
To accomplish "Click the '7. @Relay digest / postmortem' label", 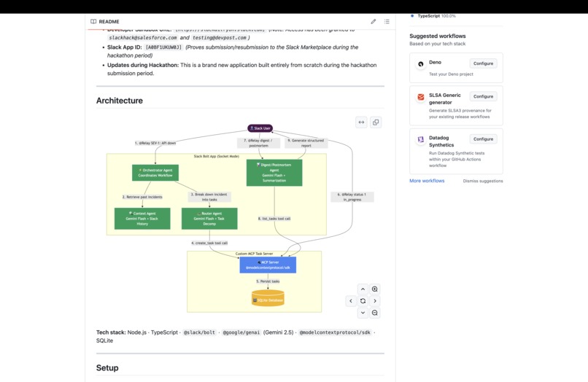I will 258,143.
